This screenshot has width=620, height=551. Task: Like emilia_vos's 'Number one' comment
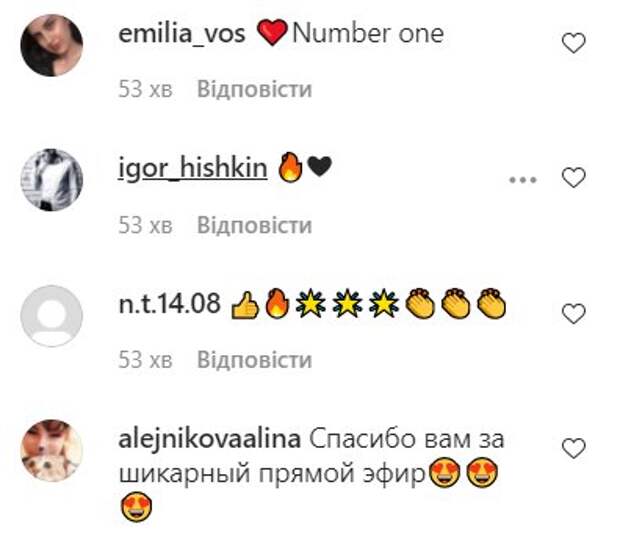click(x=573, y=43)
